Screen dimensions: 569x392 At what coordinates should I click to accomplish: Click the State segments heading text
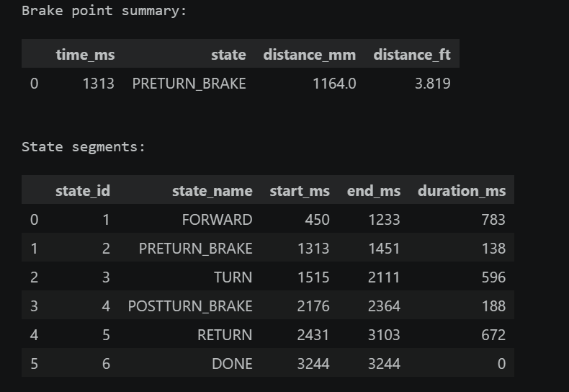84,147
